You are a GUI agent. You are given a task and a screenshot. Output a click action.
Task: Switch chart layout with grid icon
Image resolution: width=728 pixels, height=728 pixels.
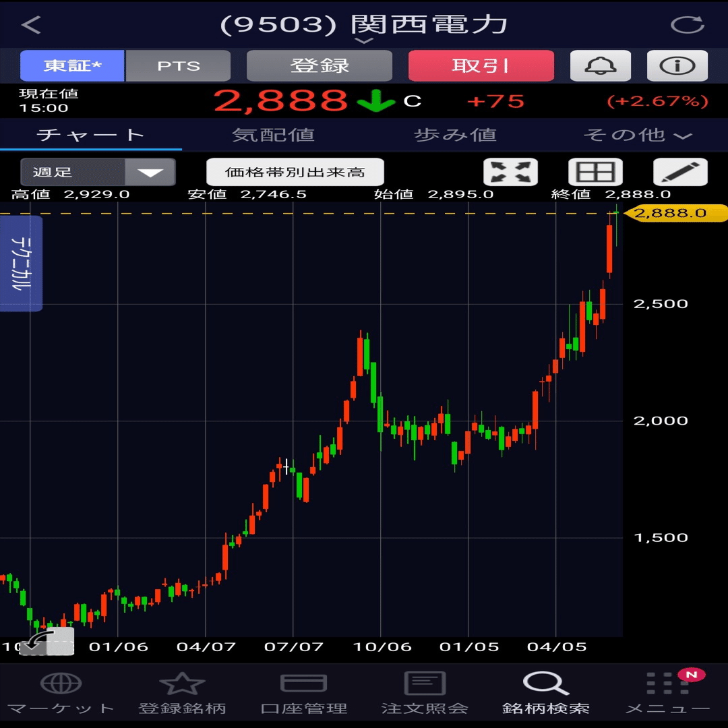point(595,172)
